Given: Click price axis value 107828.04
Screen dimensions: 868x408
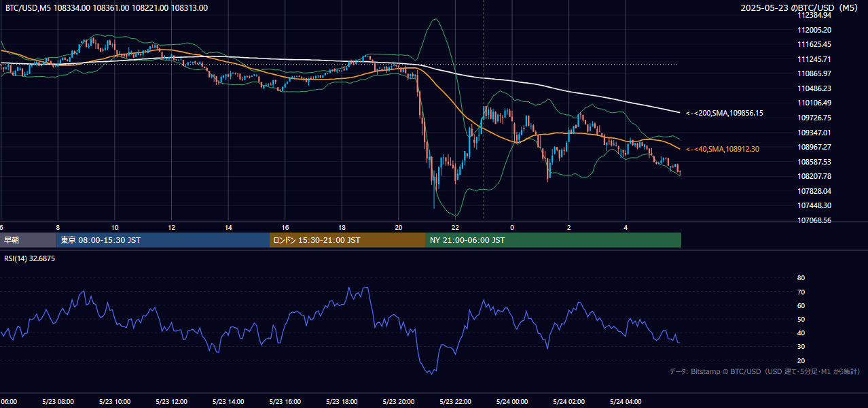Looking at the screenshot, I should coord(814,191).
